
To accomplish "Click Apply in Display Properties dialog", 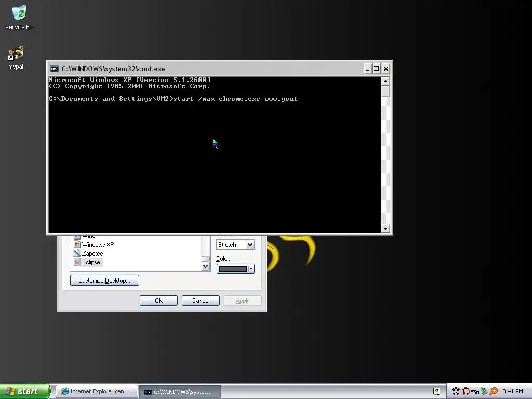I will (243, 301).
